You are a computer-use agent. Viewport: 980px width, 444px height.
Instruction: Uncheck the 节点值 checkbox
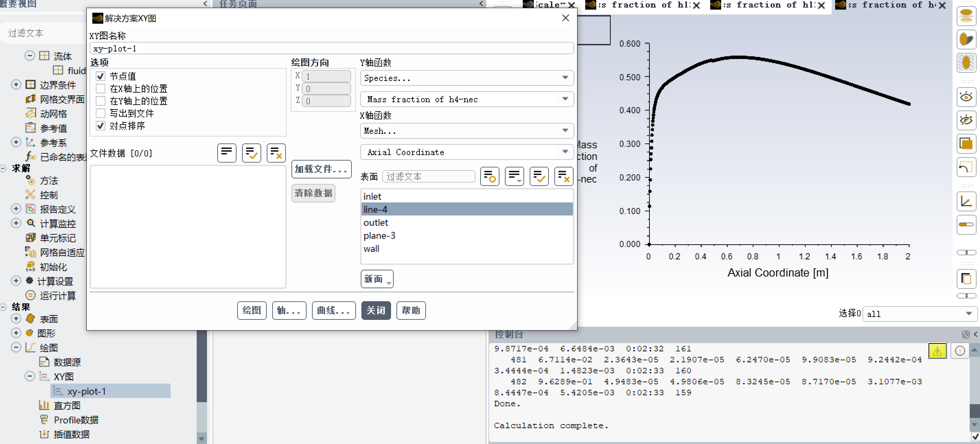click(101, 76)
